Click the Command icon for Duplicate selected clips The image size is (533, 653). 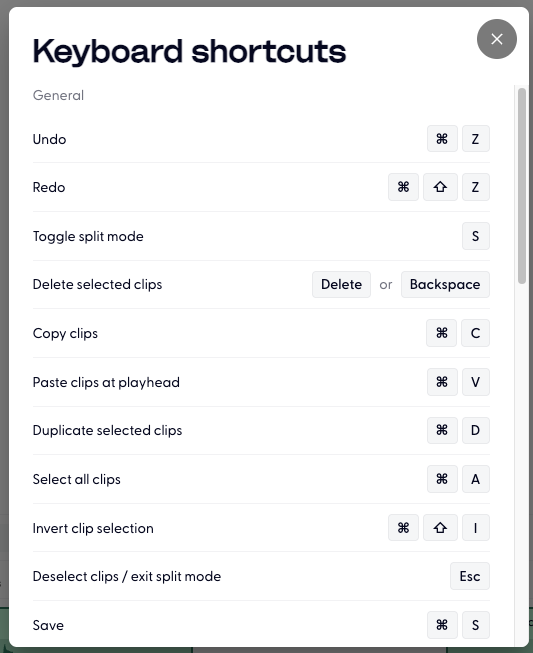pos(442,430)
